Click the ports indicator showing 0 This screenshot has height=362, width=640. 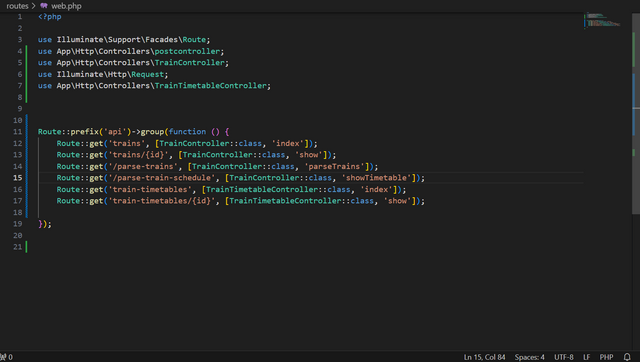[x=6, y=357]
